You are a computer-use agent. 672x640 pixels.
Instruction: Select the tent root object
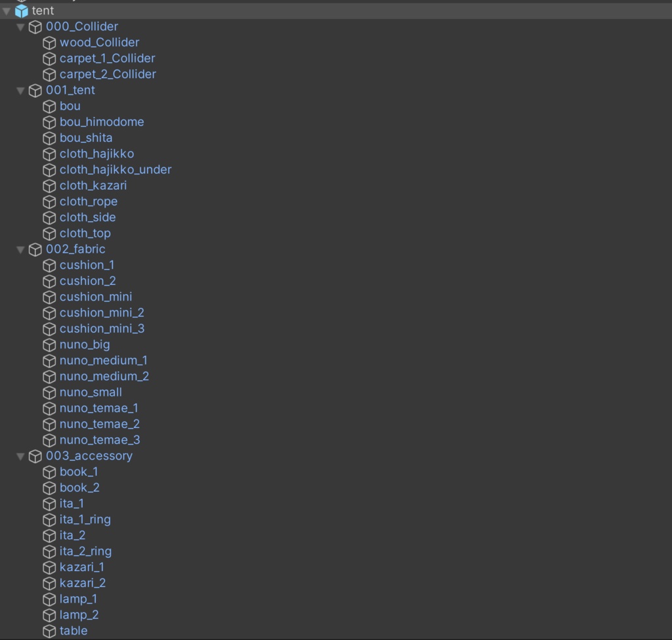pyautogui.click(x=43, y=11)
